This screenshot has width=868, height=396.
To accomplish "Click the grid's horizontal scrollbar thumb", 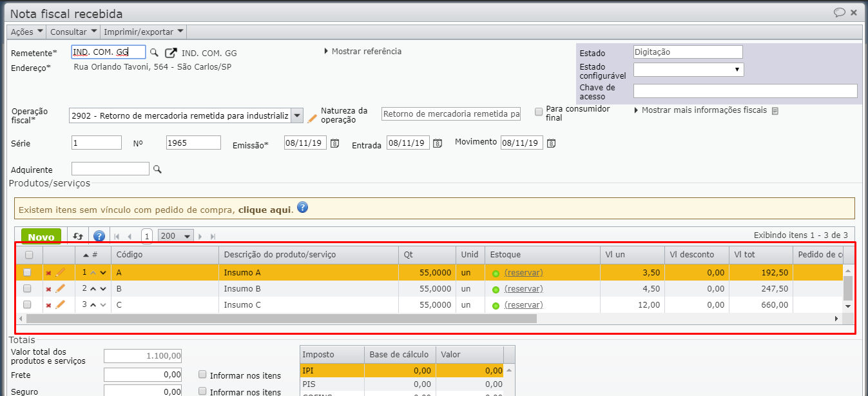I will [x=281, y=319].
